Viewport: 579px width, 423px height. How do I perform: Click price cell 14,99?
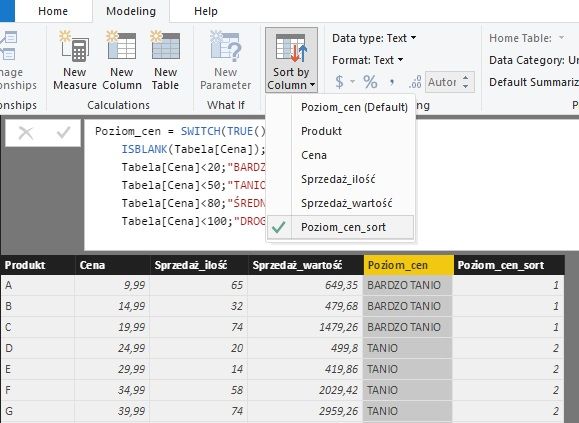pyautogui.click(x=112, y=306)
